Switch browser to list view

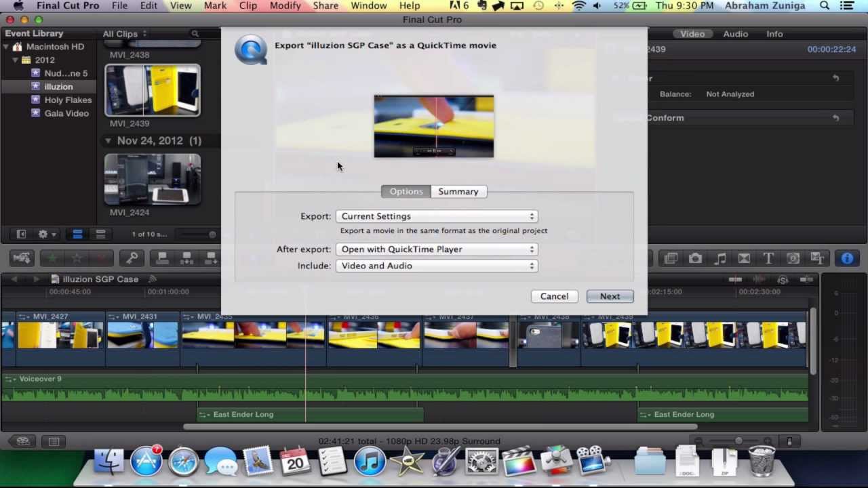[x=100, y=235]
